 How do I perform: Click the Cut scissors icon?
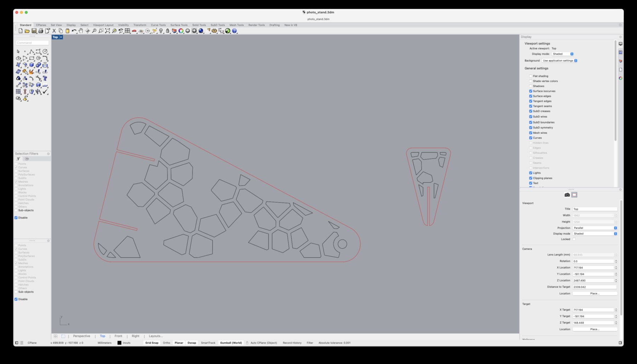tap(54, 31)
